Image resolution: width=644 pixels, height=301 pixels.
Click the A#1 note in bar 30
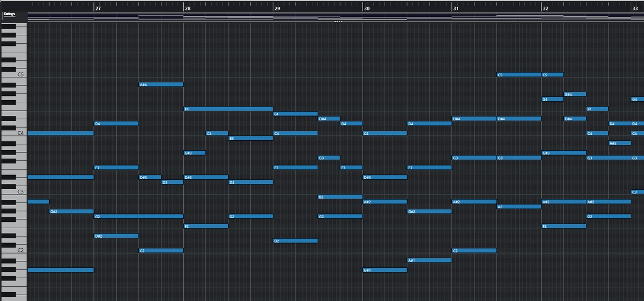coord(429,260)
